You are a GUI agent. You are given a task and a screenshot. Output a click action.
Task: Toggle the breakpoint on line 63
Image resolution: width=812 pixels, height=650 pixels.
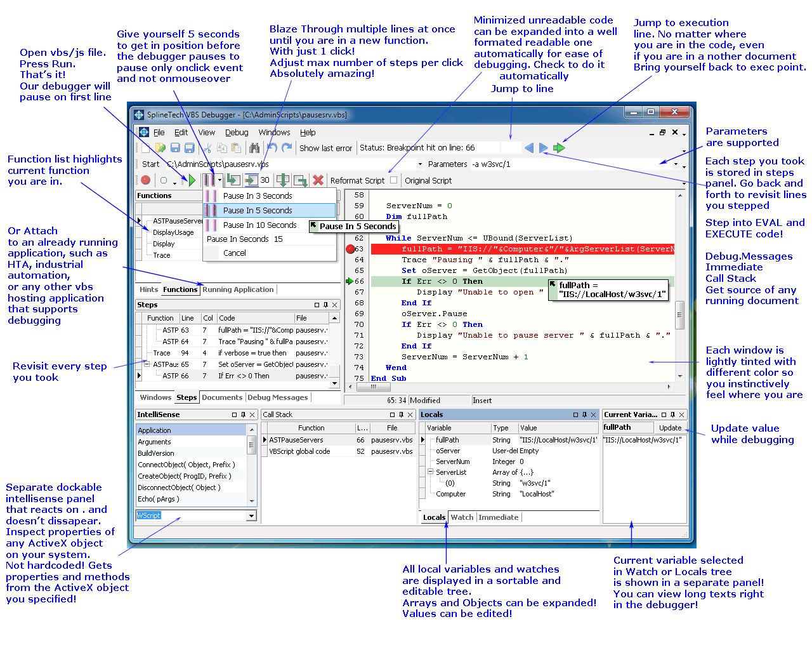[x=350, y=249]
